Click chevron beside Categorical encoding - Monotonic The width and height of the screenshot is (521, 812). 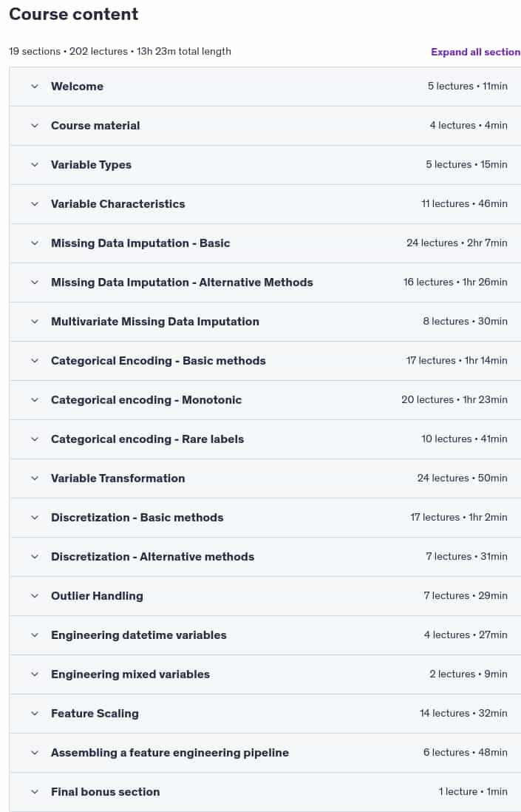(x=35, y=400)
